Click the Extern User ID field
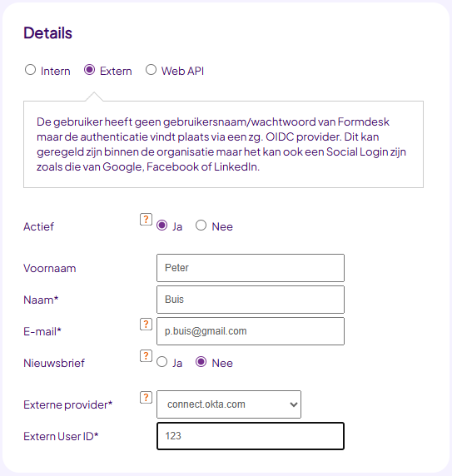452x476 pixels. click(x=251, y=436)
